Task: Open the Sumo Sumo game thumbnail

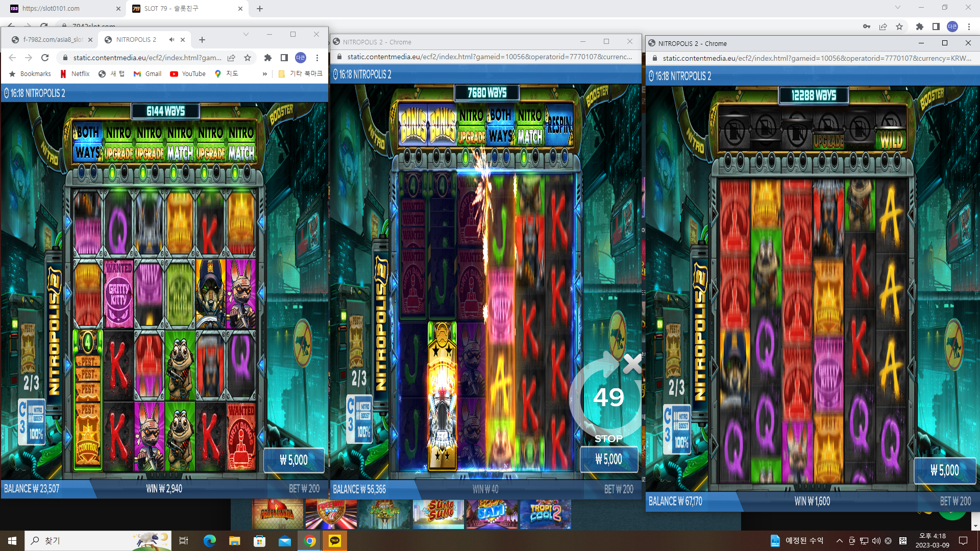Action: [x=438, y=514]
